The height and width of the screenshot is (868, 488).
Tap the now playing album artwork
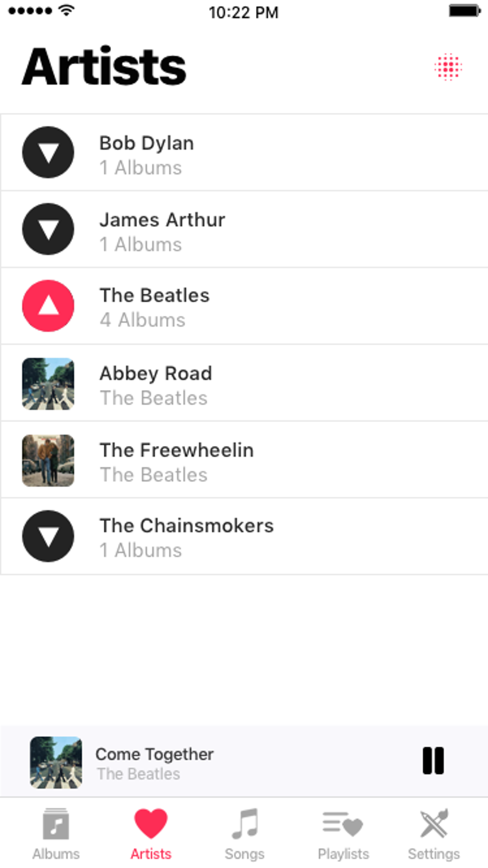click(x=56, y=762)
